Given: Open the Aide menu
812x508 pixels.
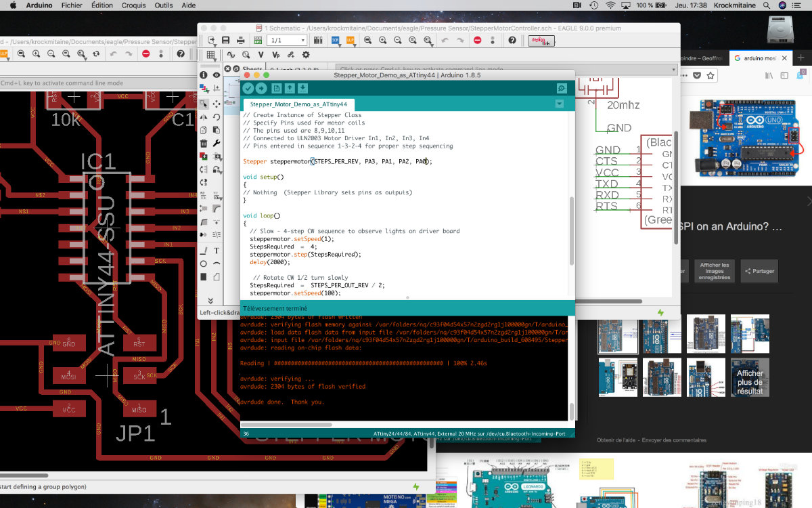Looking at the screenshot, I should point(189,5).
